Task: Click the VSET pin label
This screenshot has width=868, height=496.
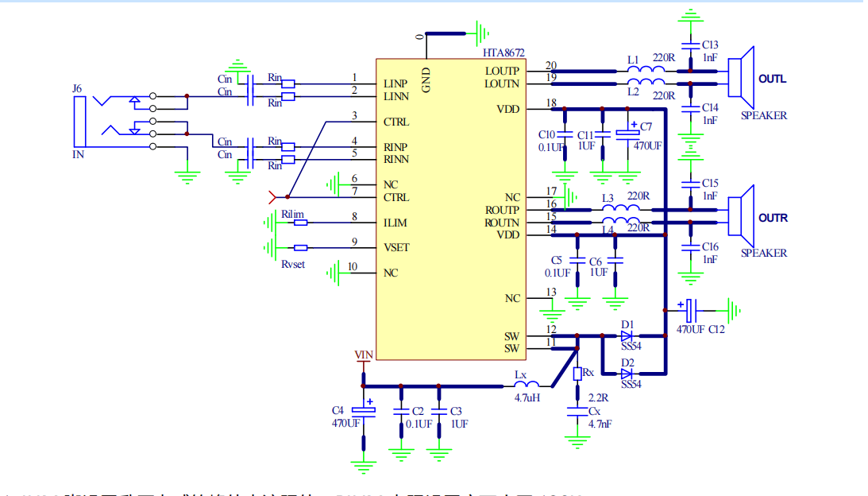Action: click(396, 248)
